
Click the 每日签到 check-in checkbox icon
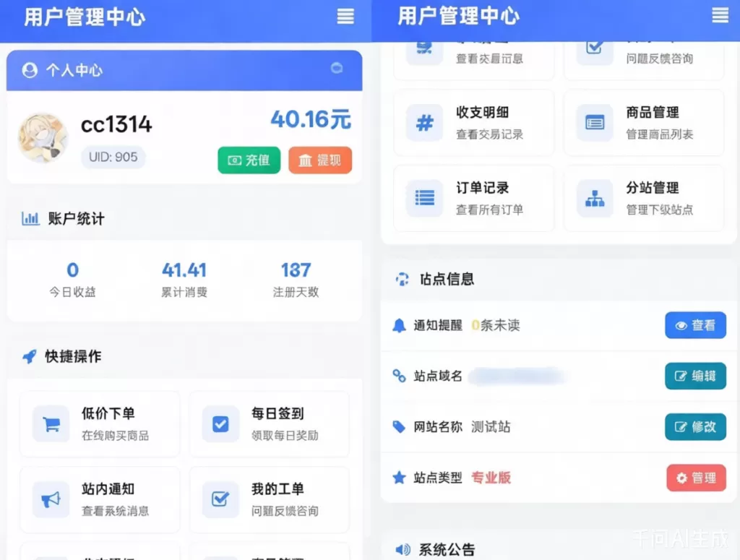click(x=220, y=424)
